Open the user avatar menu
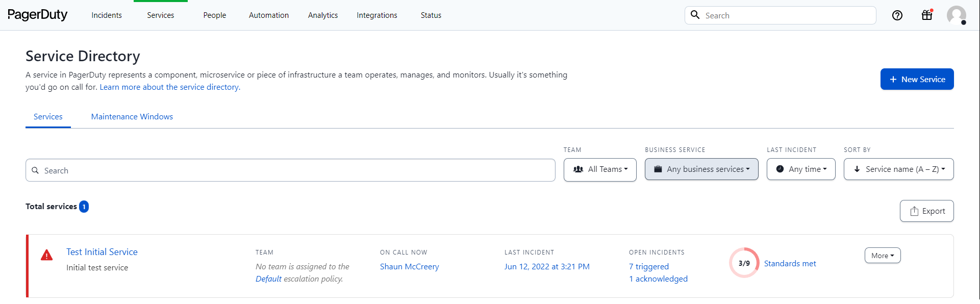This screenshot has width=980, height=304. (957, 15)
